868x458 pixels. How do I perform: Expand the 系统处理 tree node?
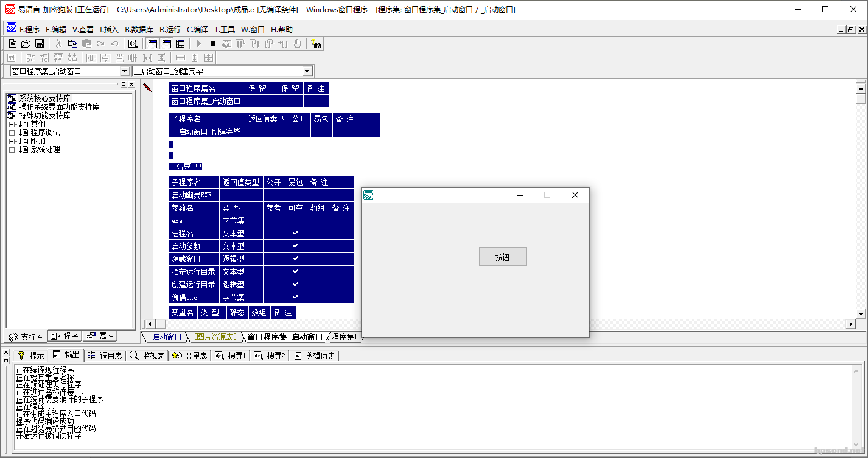coord(12,149)
